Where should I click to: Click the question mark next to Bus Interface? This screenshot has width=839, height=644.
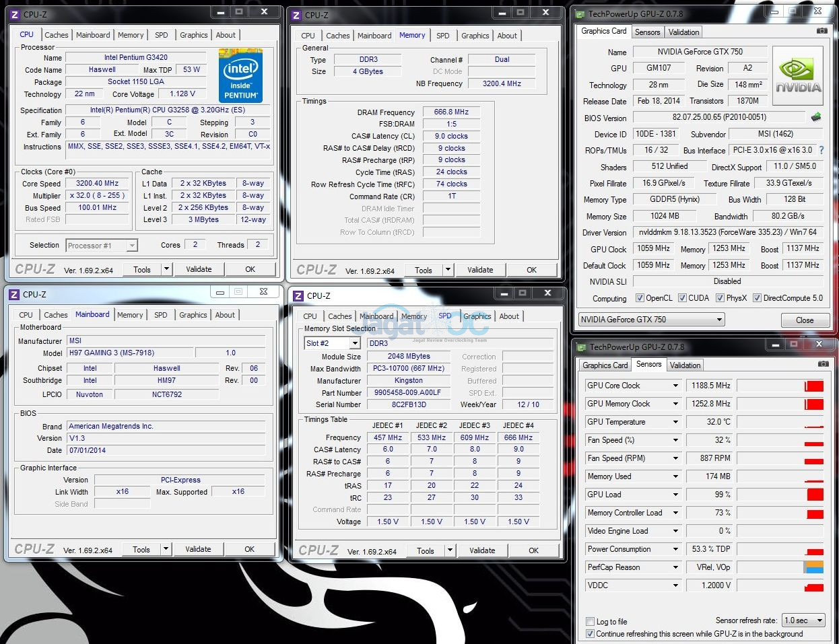click(821, 150)
